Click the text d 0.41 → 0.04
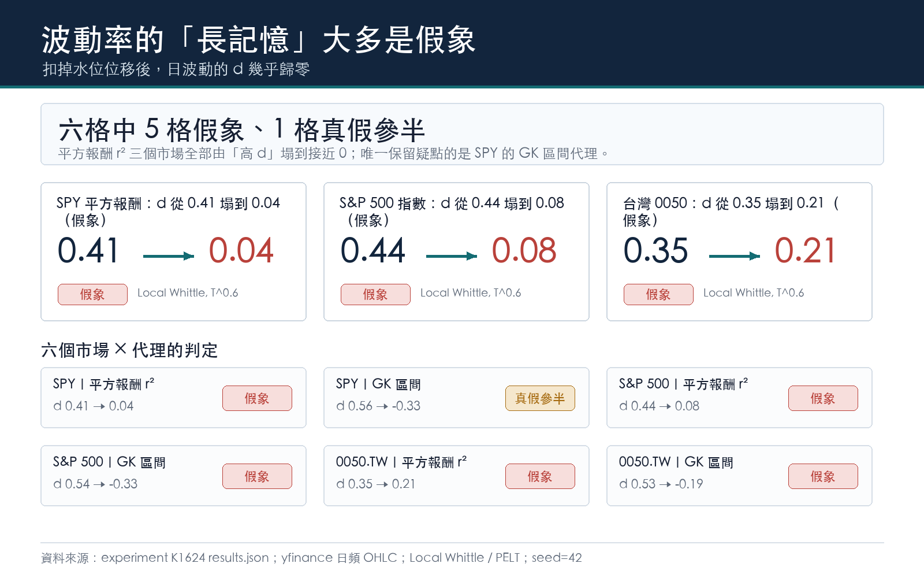 tap(93, 406)
